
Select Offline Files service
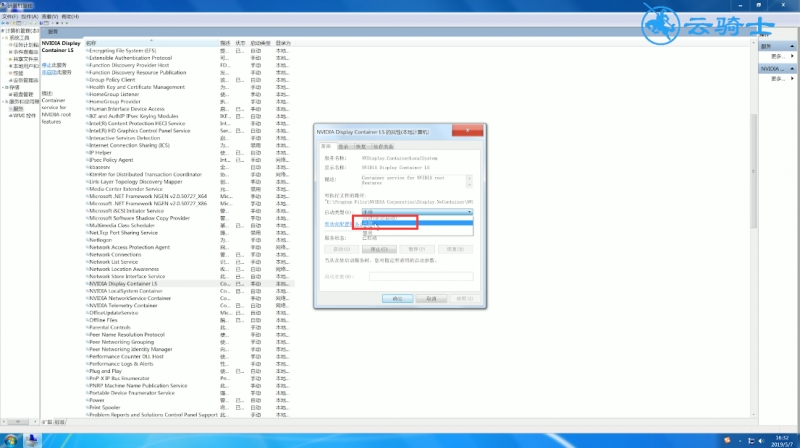[104, 320]
